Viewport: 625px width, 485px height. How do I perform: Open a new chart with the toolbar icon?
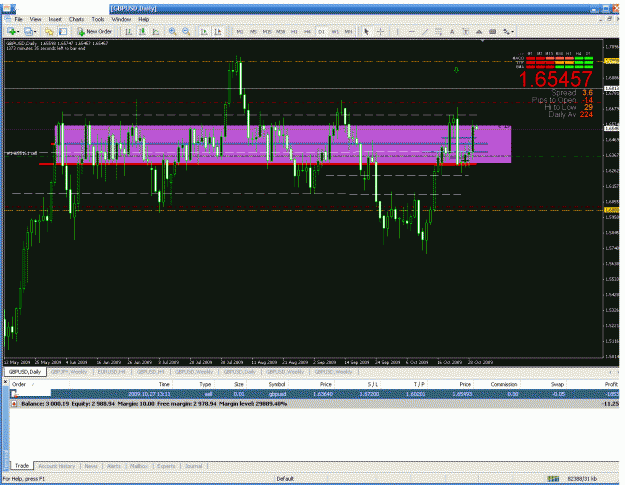coord(11,31)
